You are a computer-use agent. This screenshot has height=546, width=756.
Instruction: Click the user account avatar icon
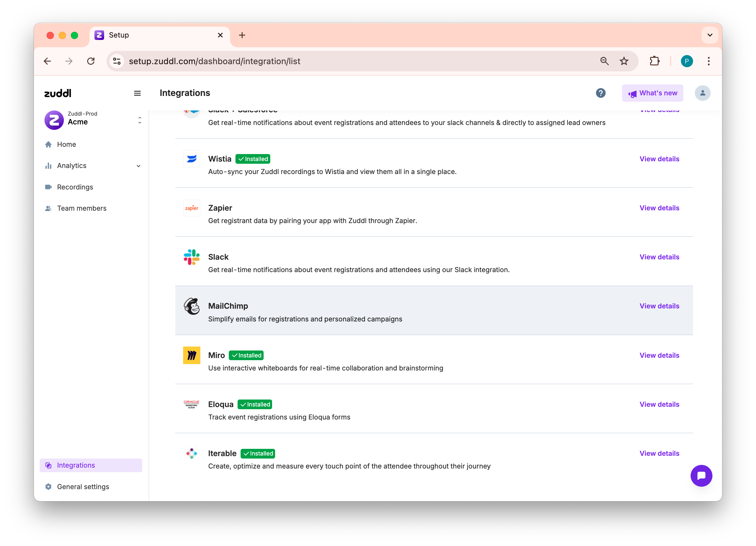pos(702,93)
